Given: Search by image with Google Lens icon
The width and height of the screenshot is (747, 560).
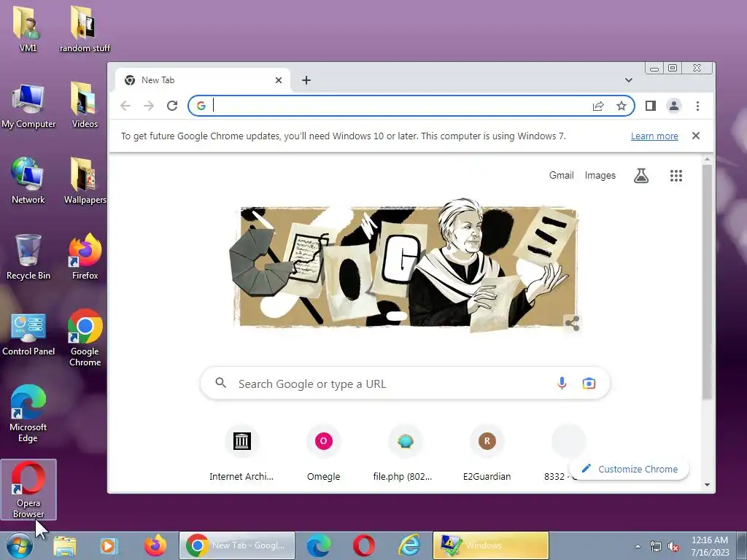Looking at the screenshot, I should point(589,384).
